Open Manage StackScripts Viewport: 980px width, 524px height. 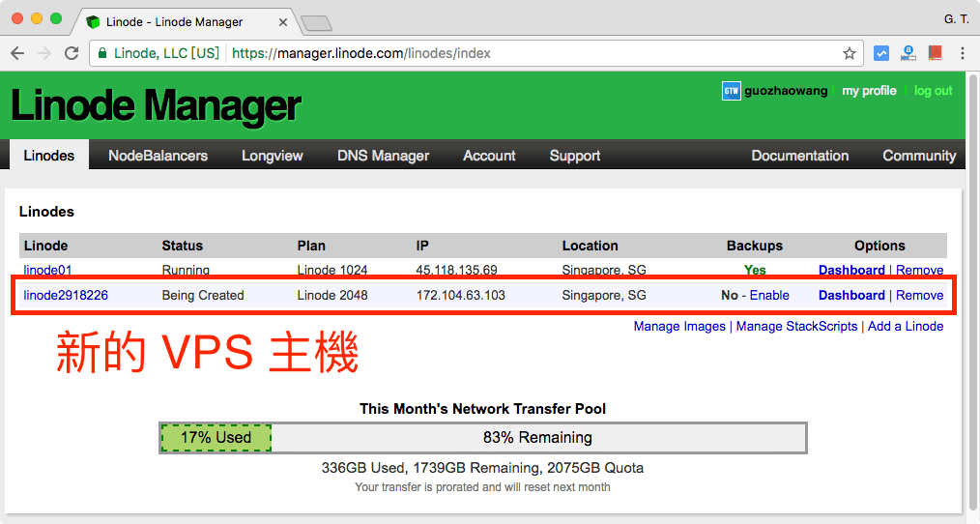(x=796, y=327)
